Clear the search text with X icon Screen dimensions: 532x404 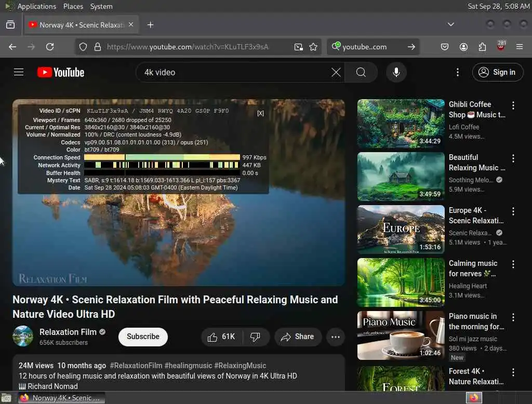(336, 72)
